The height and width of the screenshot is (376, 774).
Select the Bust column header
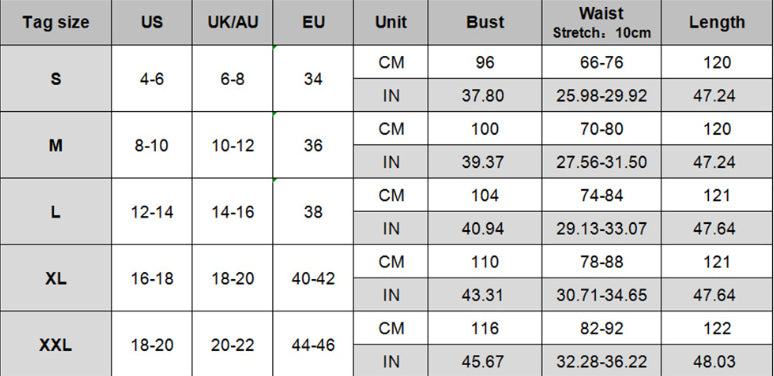tap(485, 22)
